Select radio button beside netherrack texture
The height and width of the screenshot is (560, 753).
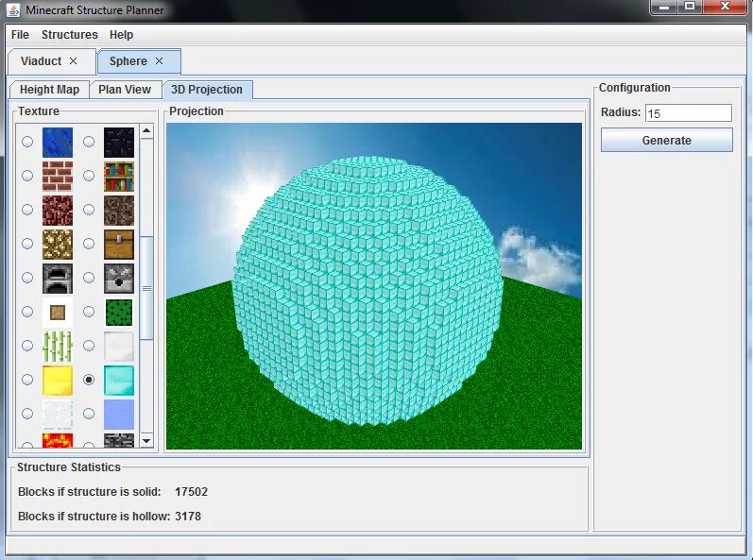tap(27, 210)
